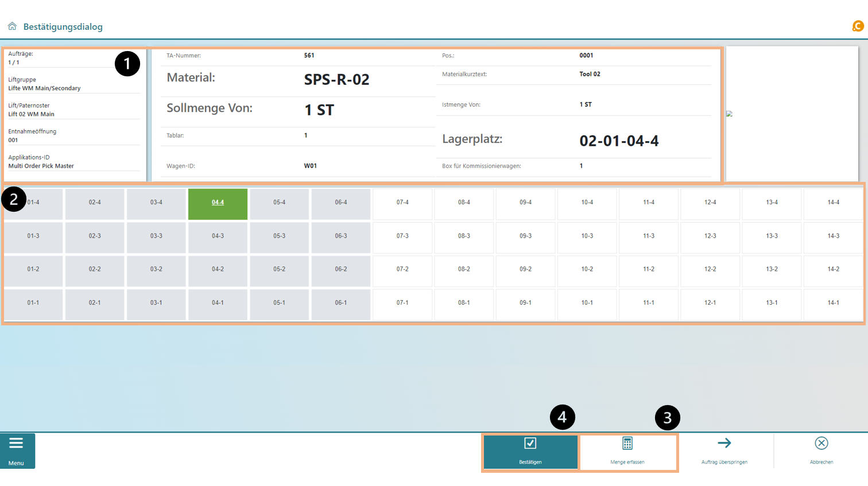The height and width of the screenshot is (486, 868).
Task: Click the material number SPS-R-02
Action: click(x=336, y=80)
